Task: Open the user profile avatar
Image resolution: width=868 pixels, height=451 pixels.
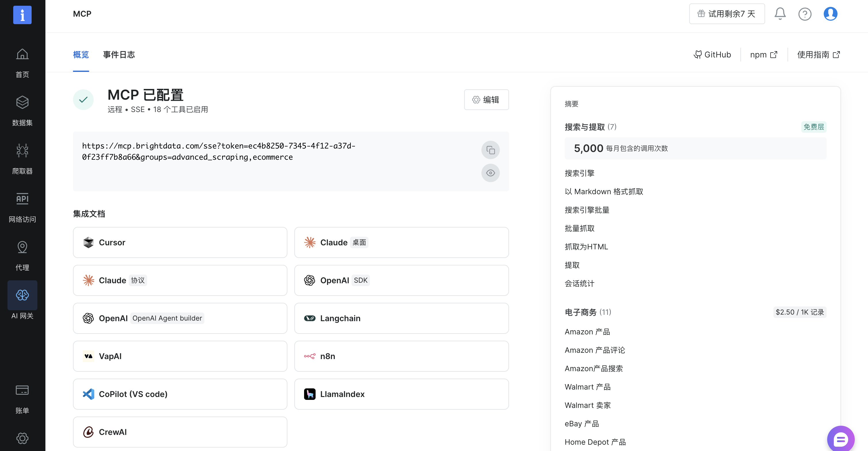Action: 830,14
